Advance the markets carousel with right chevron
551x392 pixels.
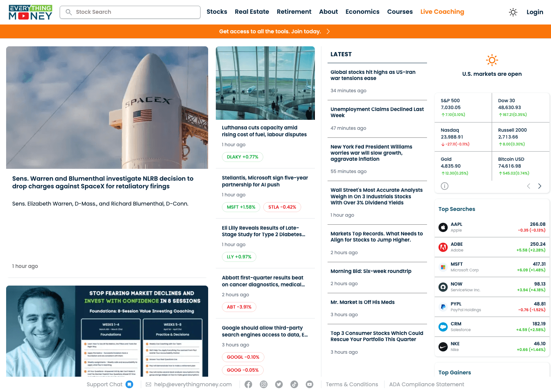click(540, 186)
